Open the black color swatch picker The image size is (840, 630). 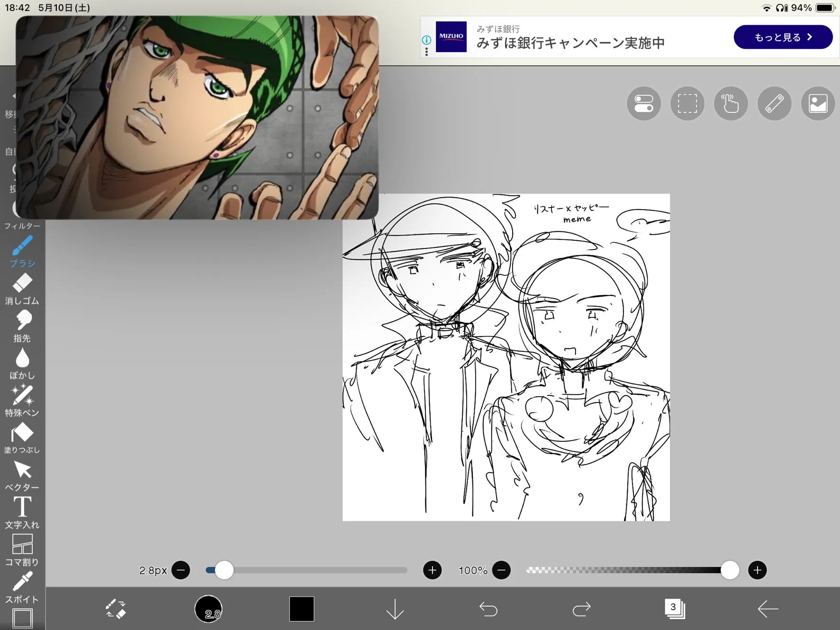click(x=302, y=609)
